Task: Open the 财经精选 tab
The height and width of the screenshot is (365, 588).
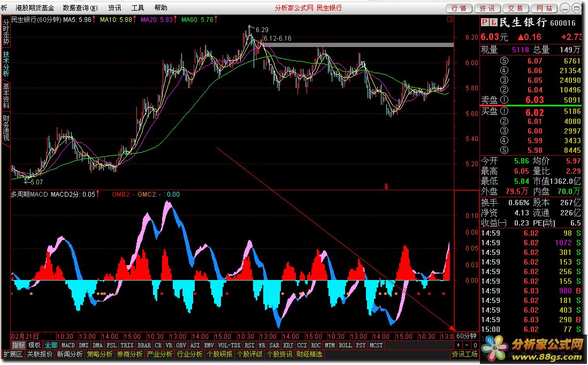Action: (310, 354)
